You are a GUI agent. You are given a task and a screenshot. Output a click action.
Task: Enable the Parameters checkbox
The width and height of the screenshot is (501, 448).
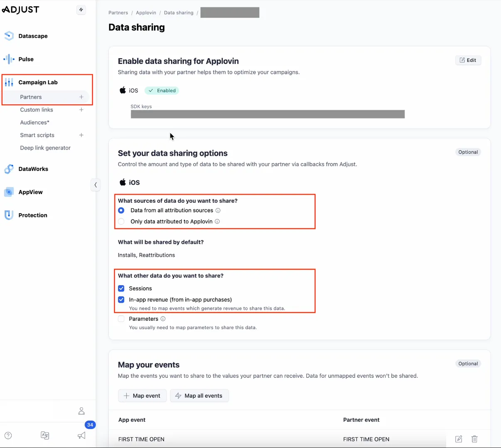121,318
